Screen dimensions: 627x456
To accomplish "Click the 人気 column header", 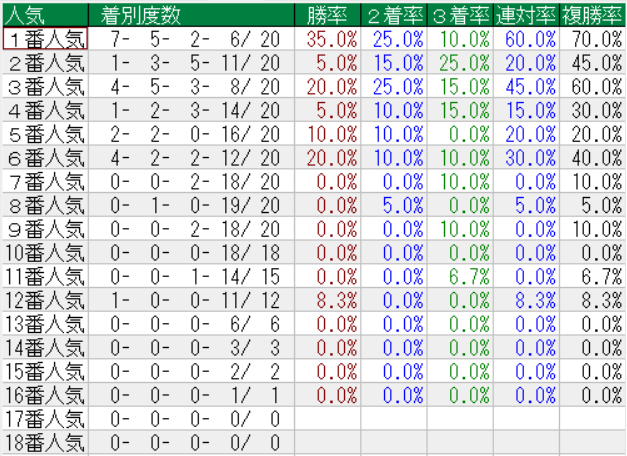I will pyautogui.click(x=45, y=14).
